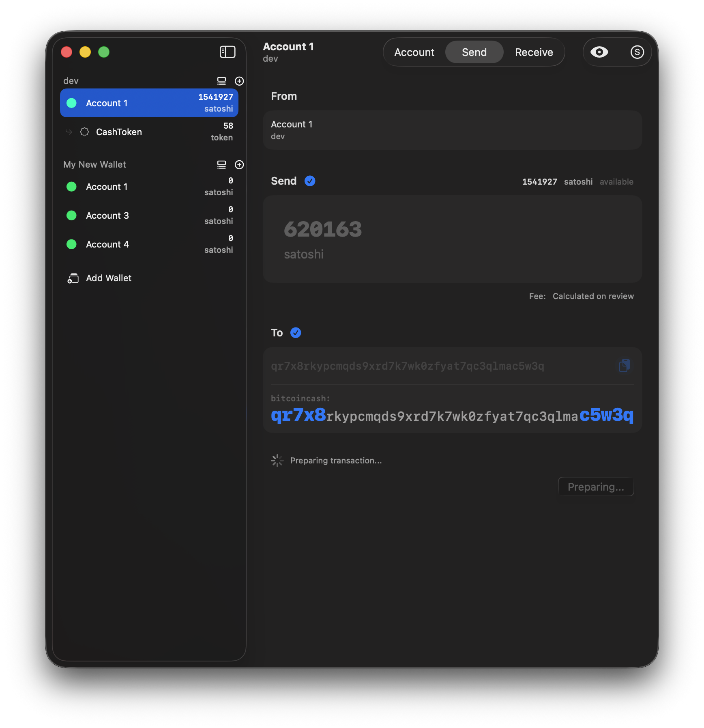Click 'Preparing transaction...' status text
The image size is (704, 728).
tap(336, 461)
